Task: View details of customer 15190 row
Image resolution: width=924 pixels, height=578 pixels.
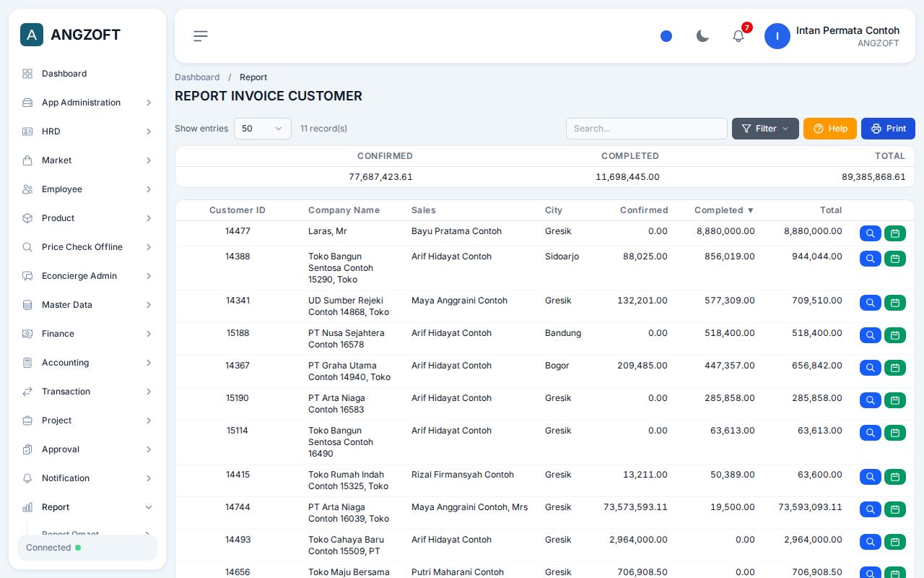Action: (871, 400)
